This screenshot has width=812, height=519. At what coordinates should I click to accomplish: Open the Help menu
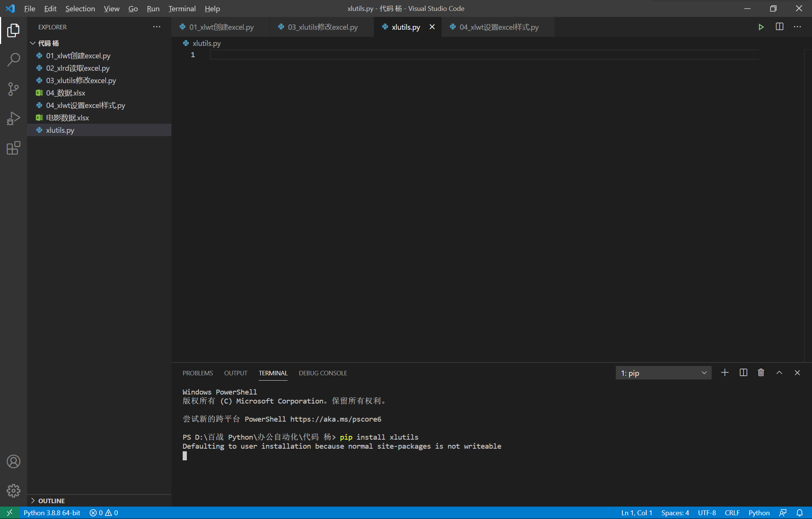(212, 8)
